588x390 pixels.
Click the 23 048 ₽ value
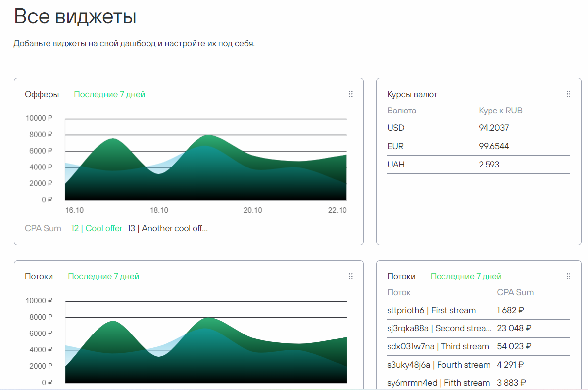point(514,329)
